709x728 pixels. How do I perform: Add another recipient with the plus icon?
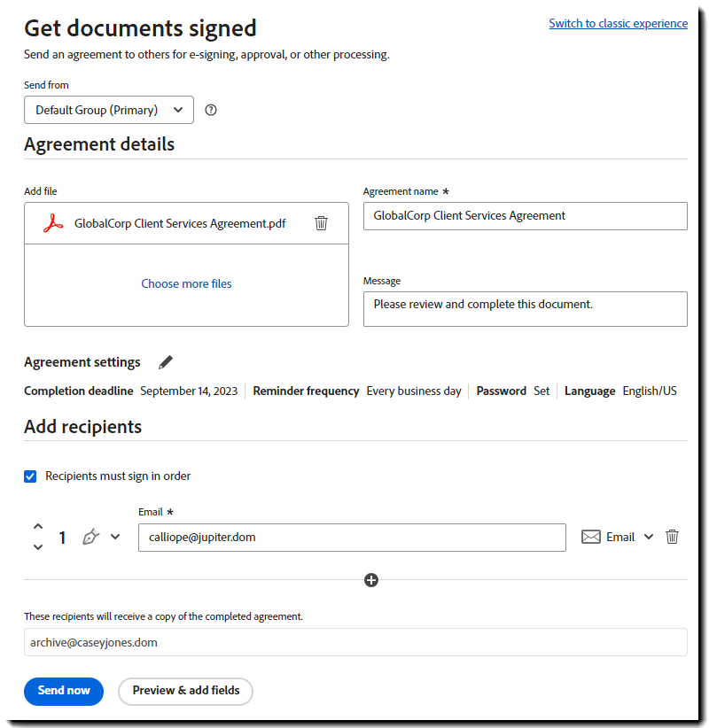[371, 580]
